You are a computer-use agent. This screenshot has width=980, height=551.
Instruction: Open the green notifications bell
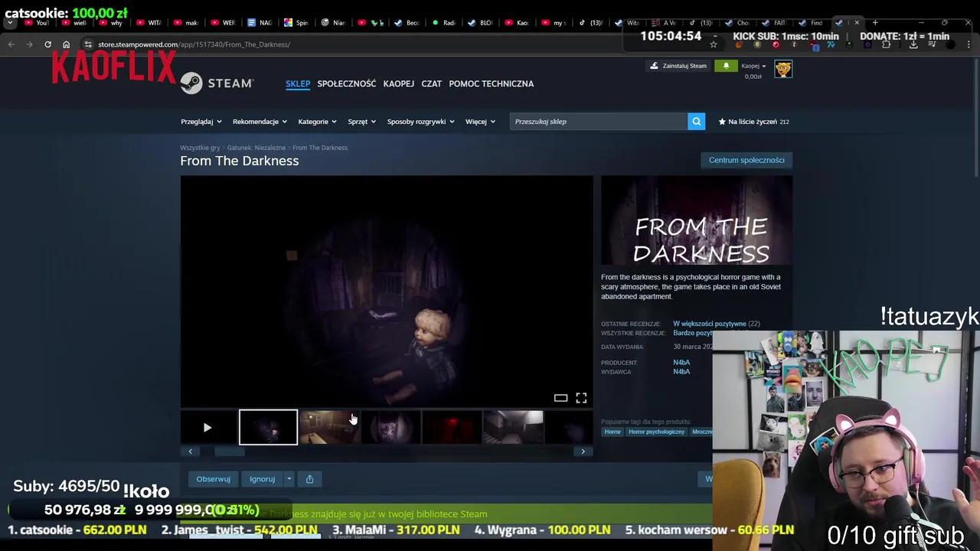(726, 67)
